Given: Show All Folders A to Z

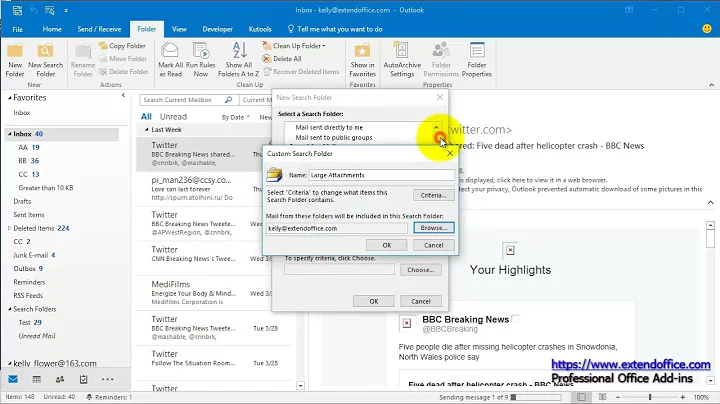Looking at the screenshot, I should pos(239,60).
